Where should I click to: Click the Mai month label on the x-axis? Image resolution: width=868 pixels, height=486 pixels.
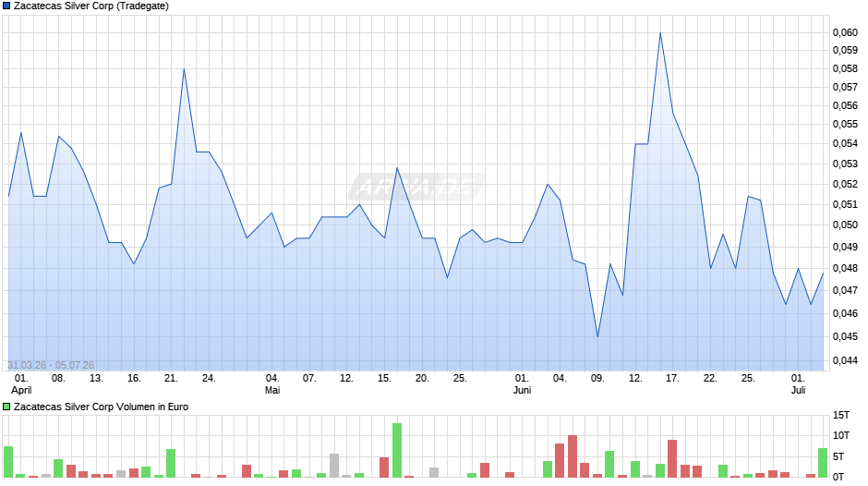click(272, 390)
